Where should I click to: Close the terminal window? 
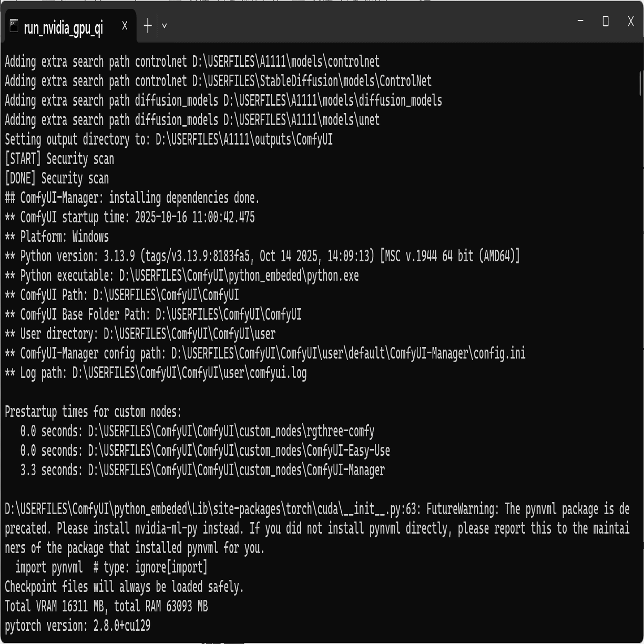(x=631, y=21)
